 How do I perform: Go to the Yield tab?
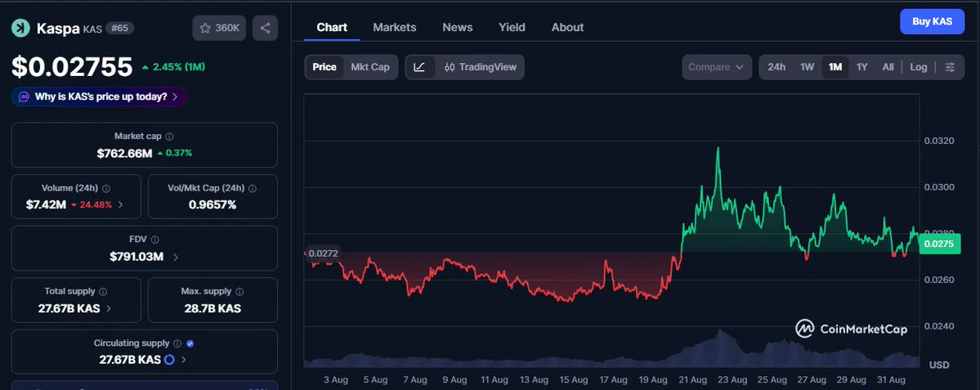(512, 28)
